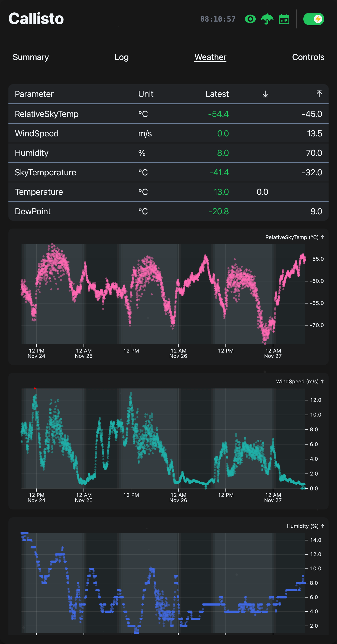
Task: Click the calendar schedule icon
Action: (284, 19)
